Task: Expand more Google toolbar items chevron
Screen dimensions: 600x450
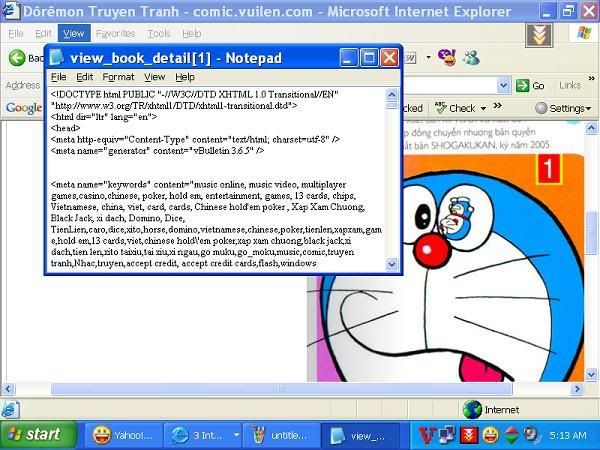Action: tap(497, 106)
